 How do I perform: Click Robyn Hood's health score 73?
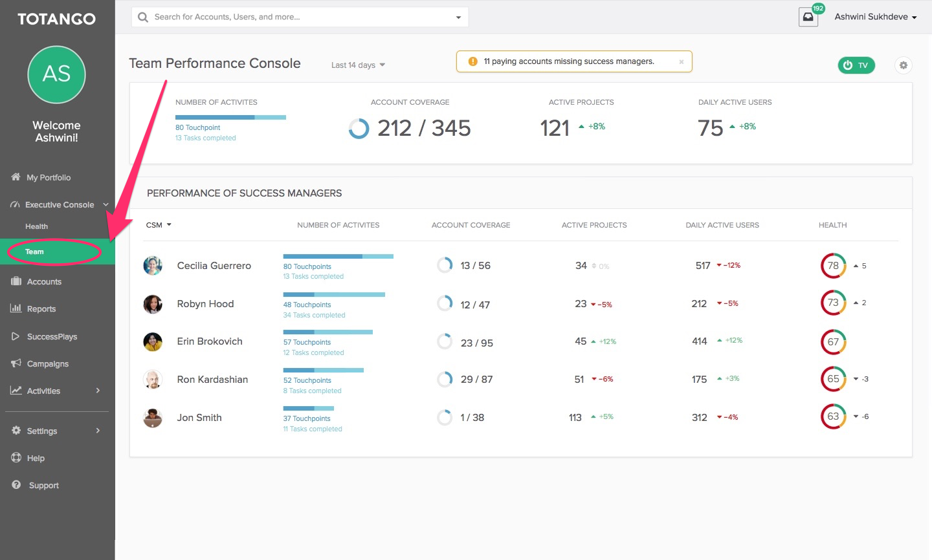pos(834,303)
